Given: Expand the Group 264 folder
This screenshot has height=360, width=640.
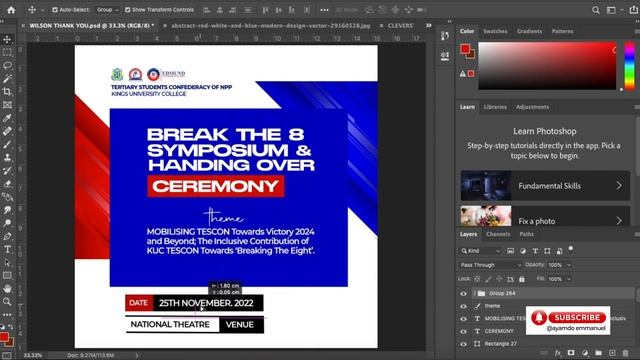Looking at the screenshot, I should pyautogui.click(x=475, y=293).
